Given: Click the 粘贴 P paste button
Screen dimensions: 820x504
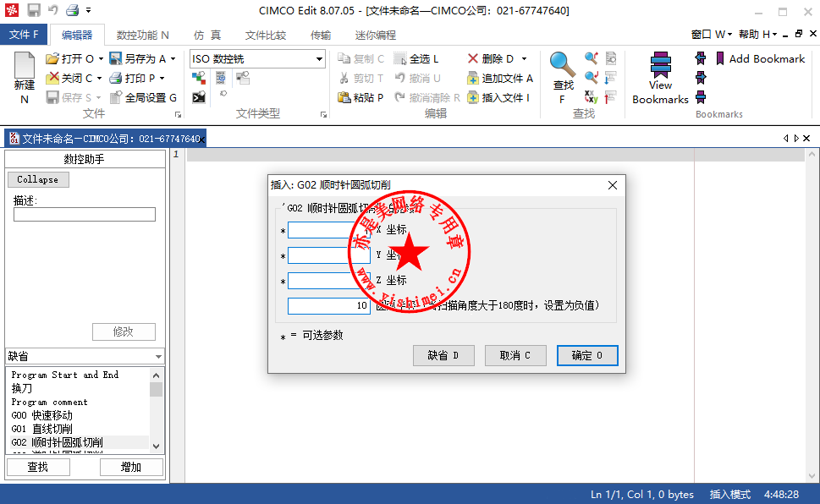Looking at the screenshot, I should click(x=360, y=97).
